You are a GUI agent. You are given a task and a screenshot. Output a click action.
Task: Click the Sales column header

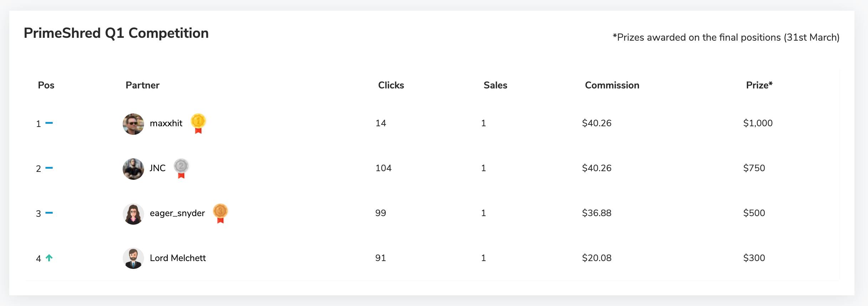(495, 85)
